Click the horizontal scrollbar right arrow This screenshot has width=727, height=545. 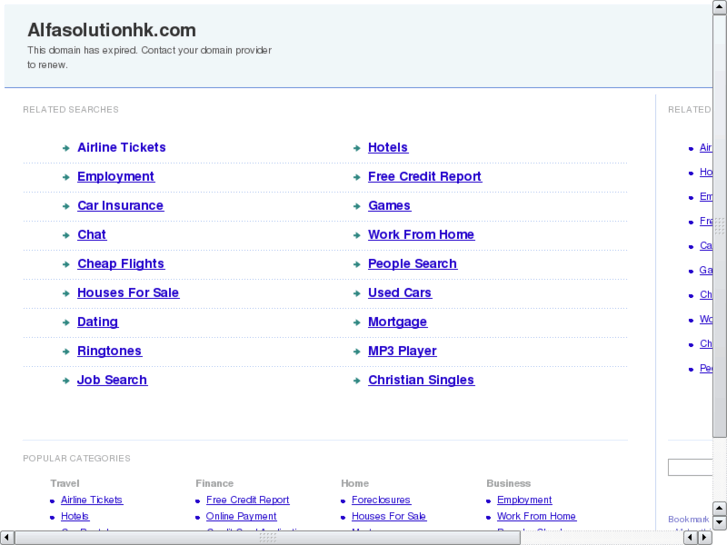point(703,537)
